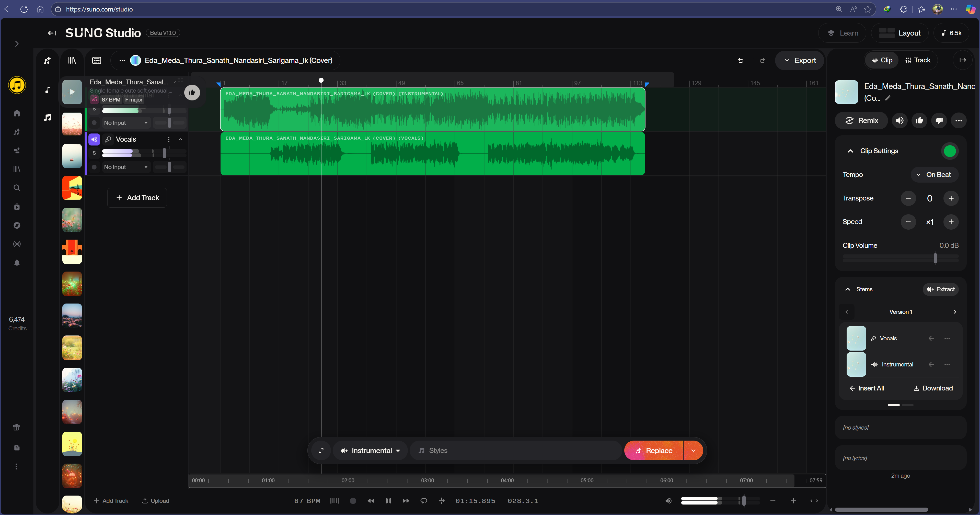Click the clip speaker icon beside Remix
Screen dimensions: 980x515
(899, 121)
